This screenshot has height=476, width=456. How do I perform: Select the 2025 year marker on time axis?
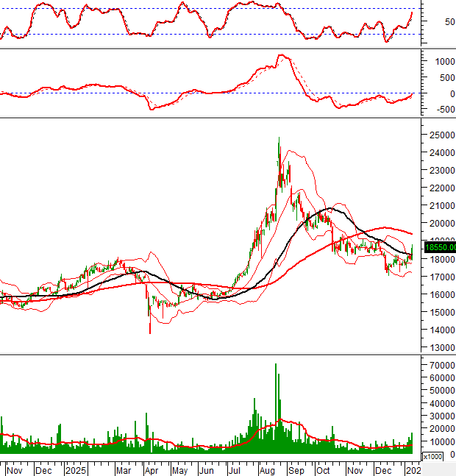(75, 469)
